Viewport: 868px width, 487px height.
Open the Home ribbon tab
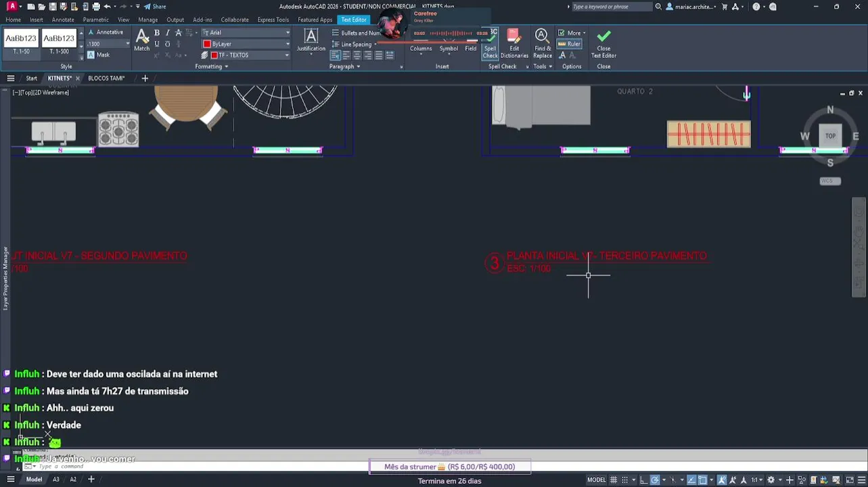coord(14,20)
